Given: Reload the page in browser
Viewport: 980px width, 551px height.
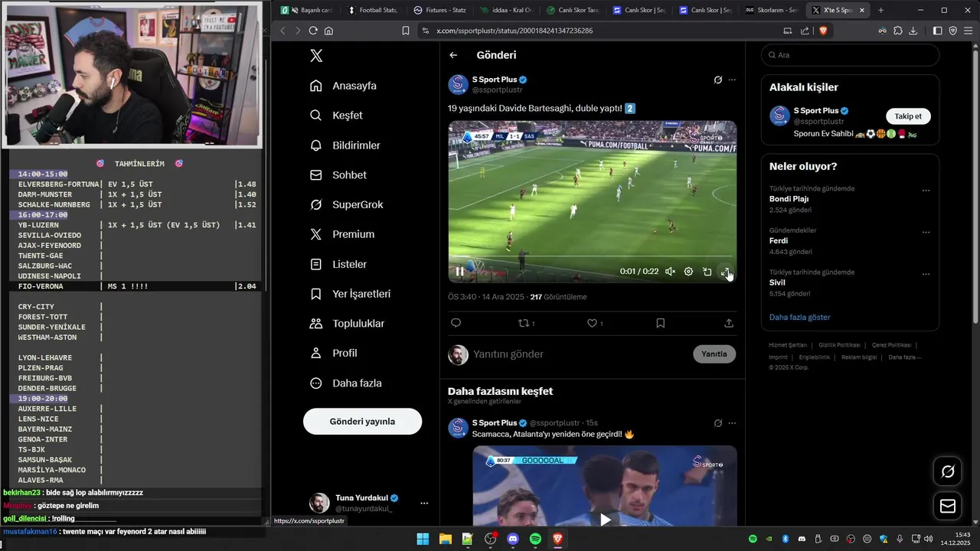Looking at the screenshot, I should (313, 31).
